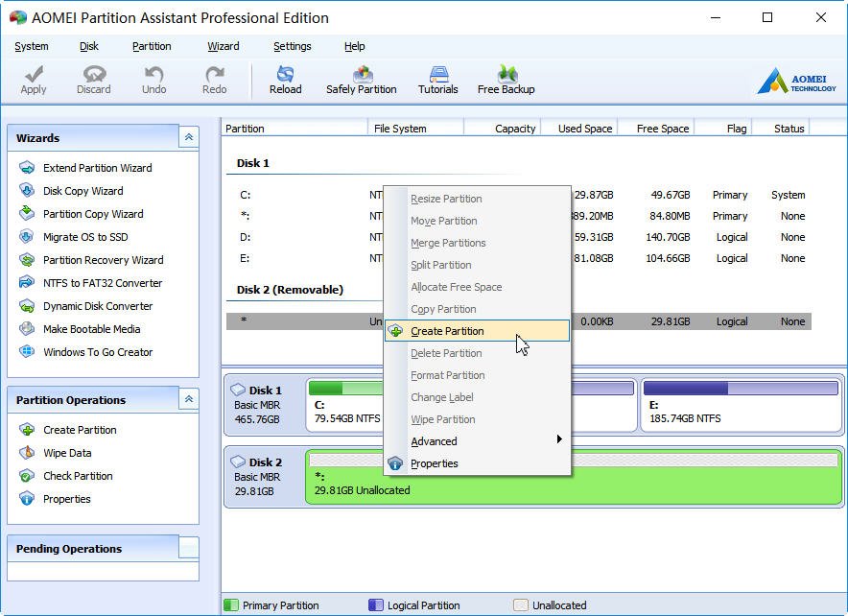Open NTFS to FAT32 Converter
The image size is (848, 616).
tap(103, 283)
